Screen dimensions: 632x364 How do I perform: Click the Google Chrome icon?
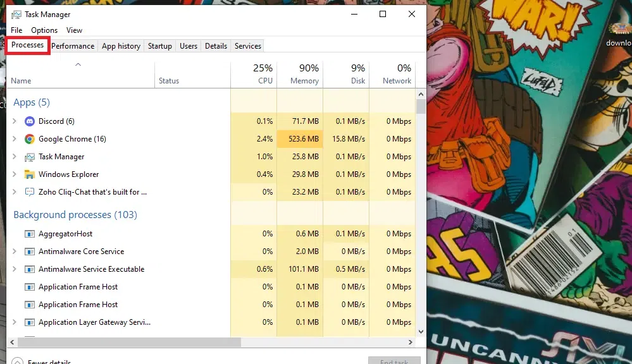pyautogui.click(x=30, y=139)
